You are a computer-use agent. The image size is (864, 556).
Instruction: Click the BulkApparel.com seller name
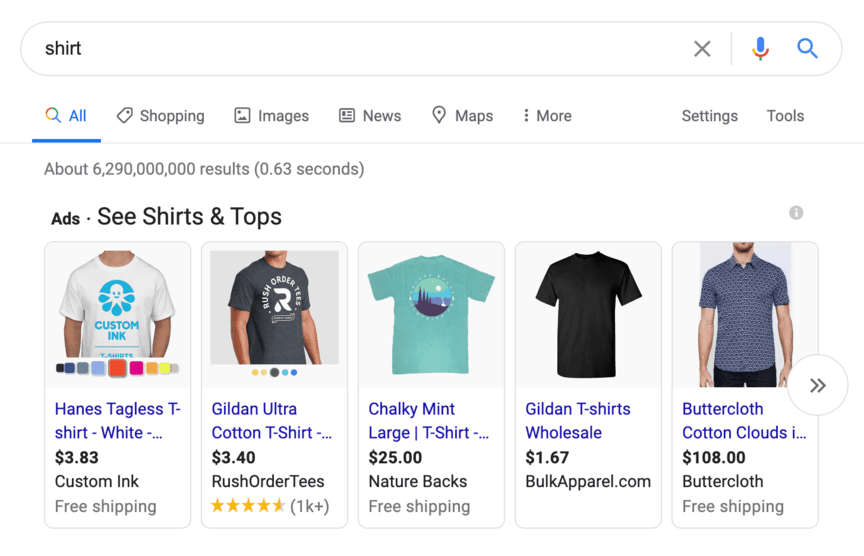(588, 482)
